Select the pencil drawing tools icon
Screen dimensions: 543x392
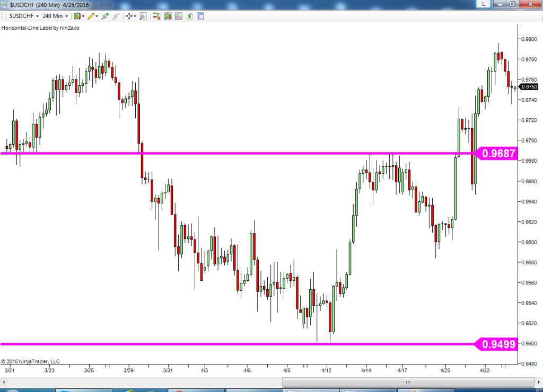coord(91,16)
